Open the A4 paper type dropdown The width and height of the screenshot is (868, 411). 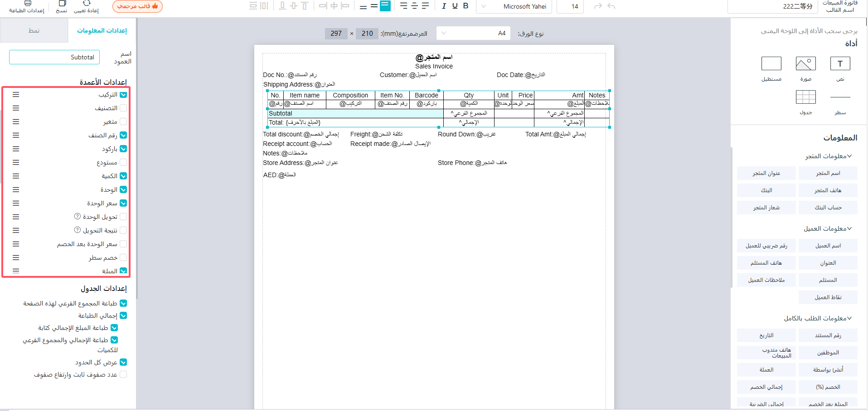click(473, 33)
